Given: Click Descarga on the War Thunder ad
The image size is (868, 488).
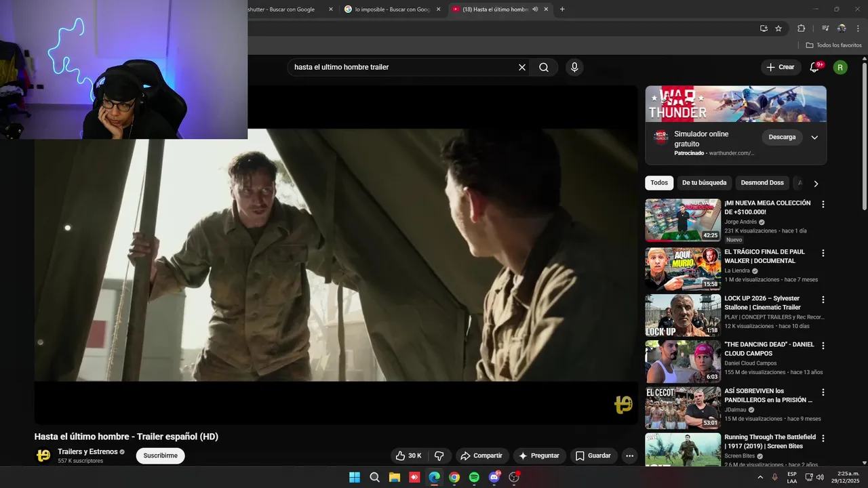Looking at the screenshot, I should (782, 137).
